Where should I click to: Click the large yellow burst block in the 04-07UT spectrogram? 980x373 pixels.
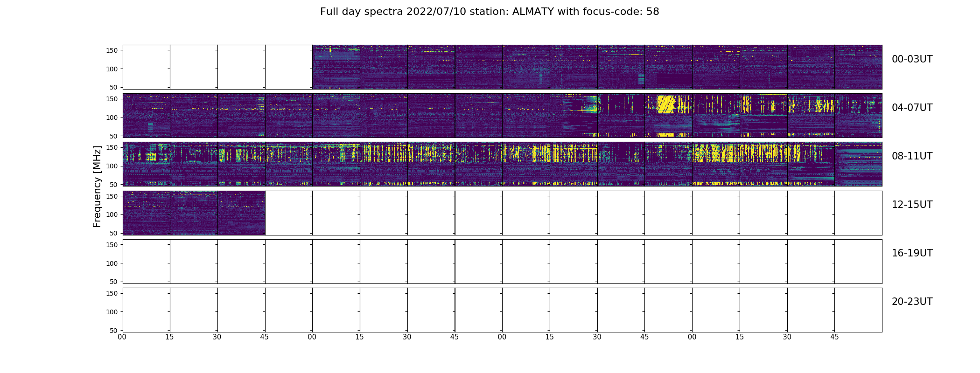(665, 104)
